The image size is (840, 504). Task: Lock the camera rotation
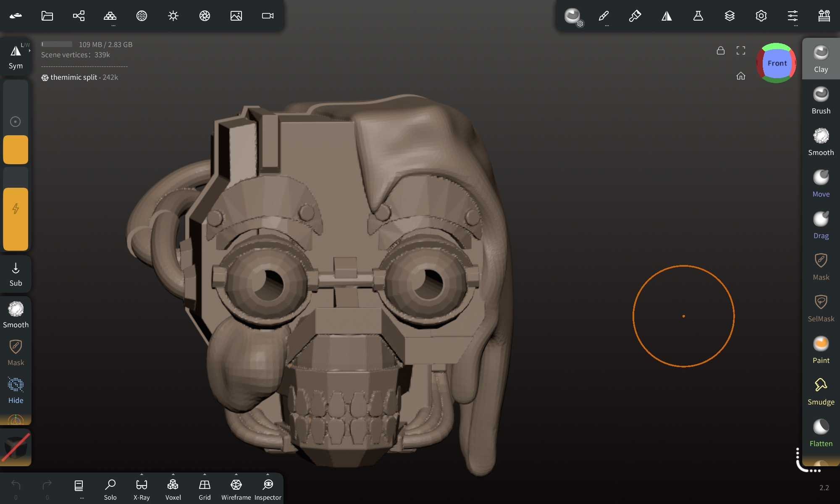[721, 50]
